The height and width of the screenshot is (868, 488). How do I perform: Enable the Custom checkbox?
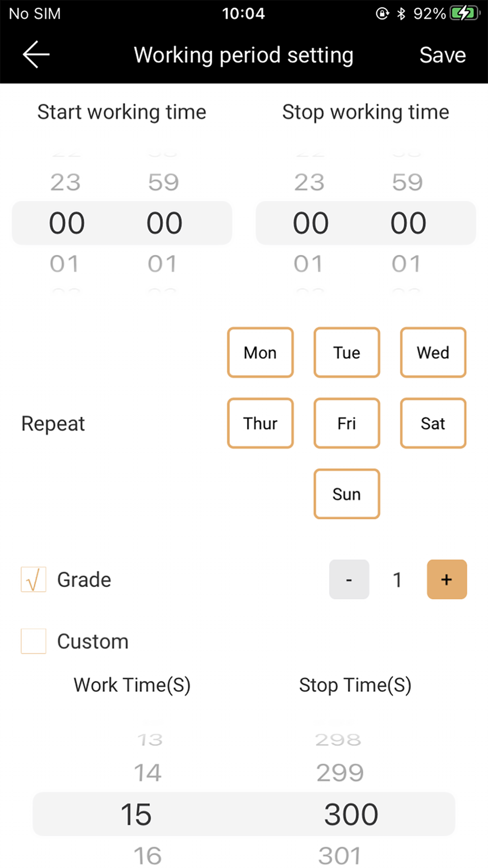pos(34,641)
